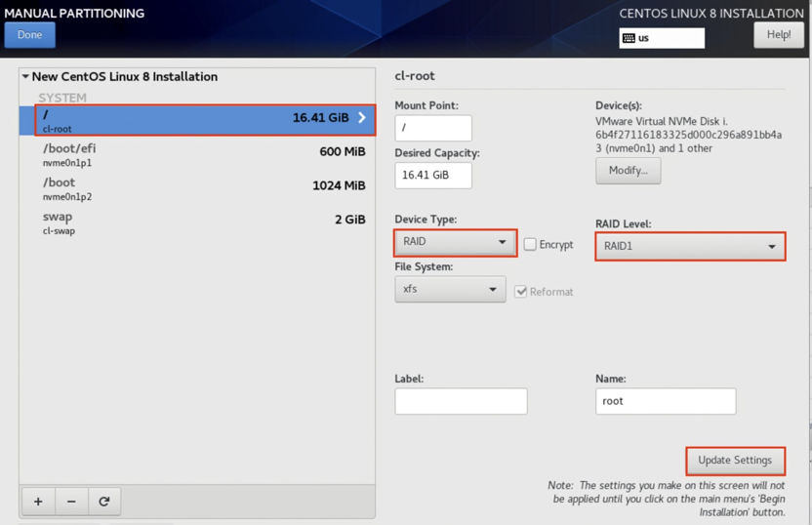Open the Help! button
This screenshot has width=812, height=525.
pyautogui.click(x=779, y=35)
